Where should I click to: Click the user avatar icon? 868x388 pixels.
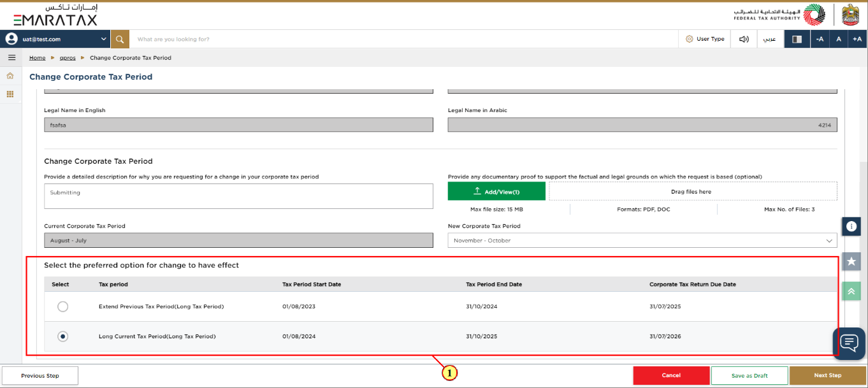pyautogui.click(x=11, y=39)
